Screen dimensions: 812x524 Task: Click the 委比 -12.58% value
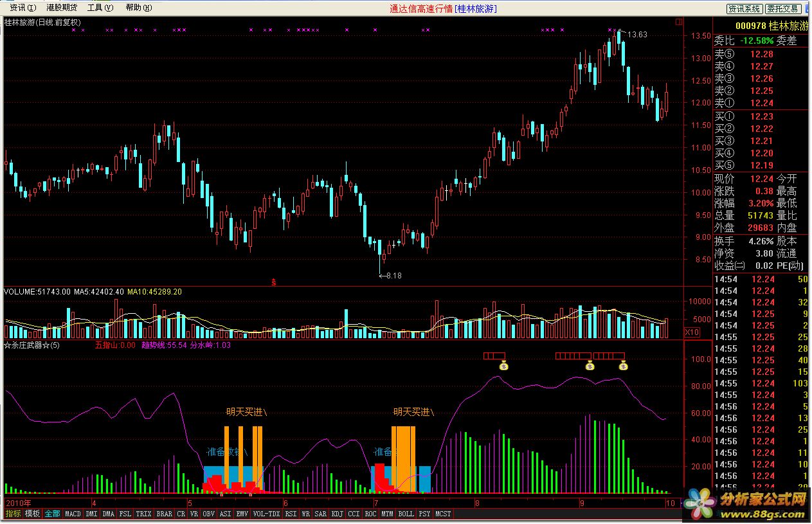(x=758, y=41)
